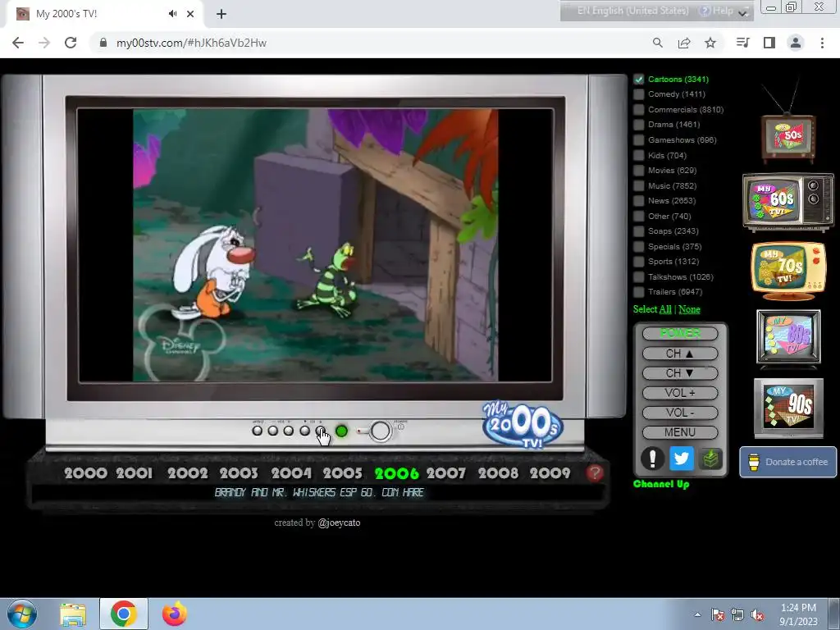Share this page via share icon
Viewport: 840px width, 630px height.
684,43
